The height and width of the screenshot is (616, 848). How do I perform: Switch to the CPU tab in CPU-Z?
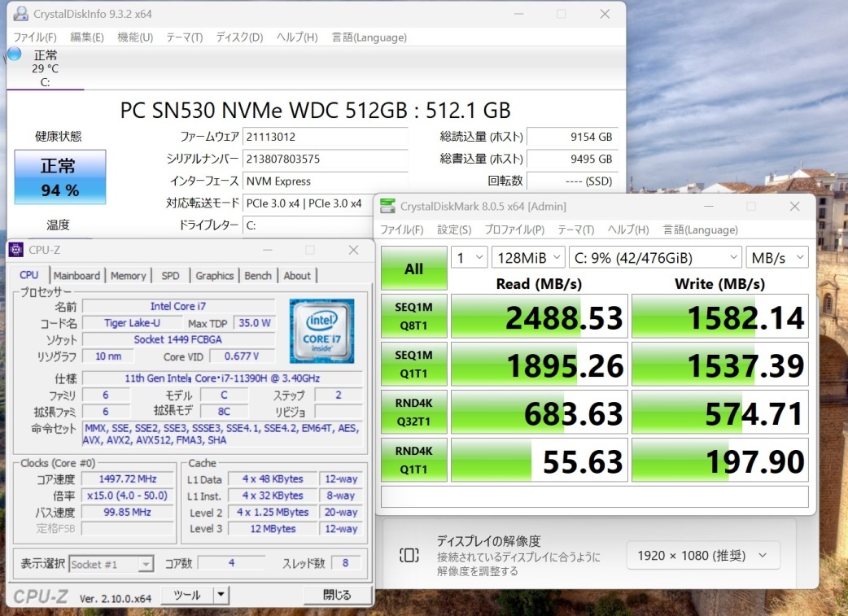coord(29,275)
